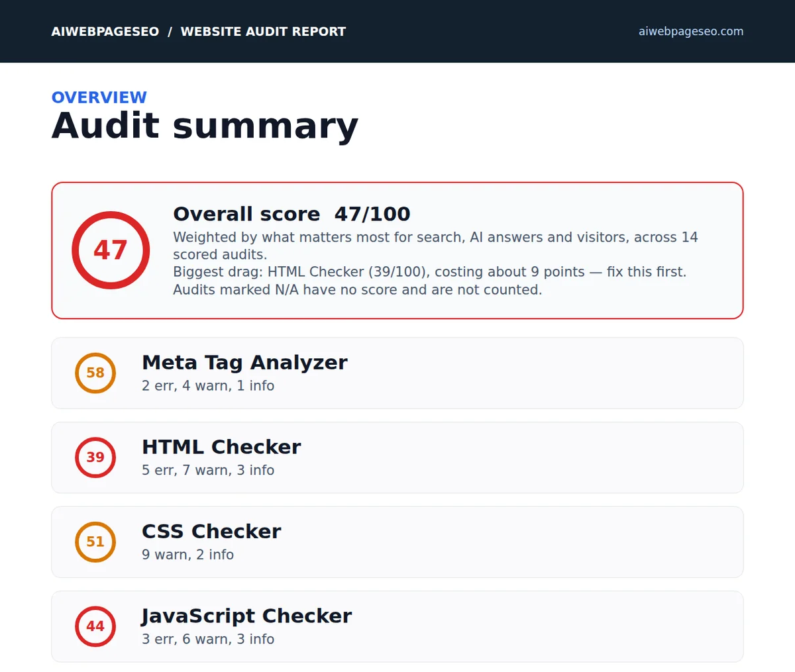Click the aiwebpageseo.com link in header

[x=691, y=31]
